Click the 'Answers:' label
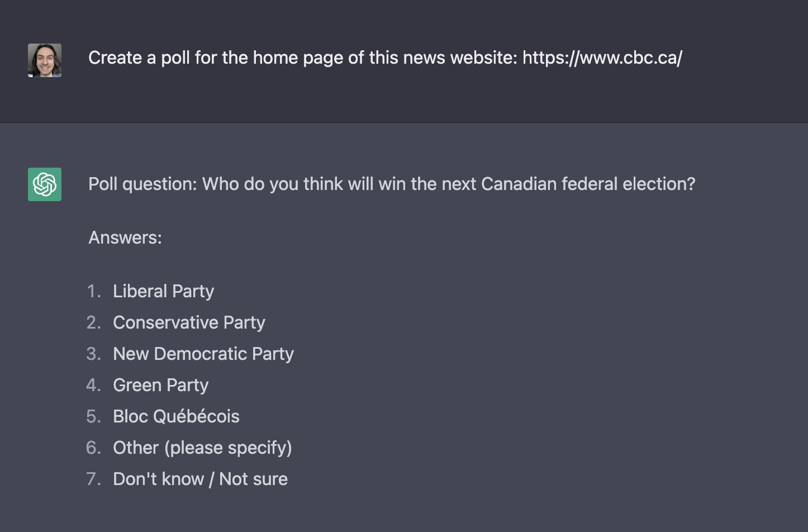Image resolution: width=808 pixels, height=532 pixels. click(125, 237)
